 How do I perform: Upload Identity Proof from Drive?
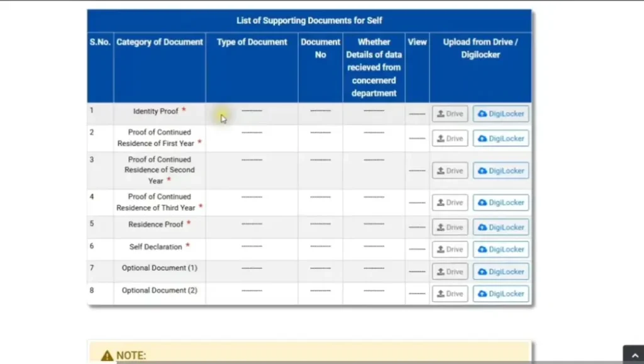point(450,114)
